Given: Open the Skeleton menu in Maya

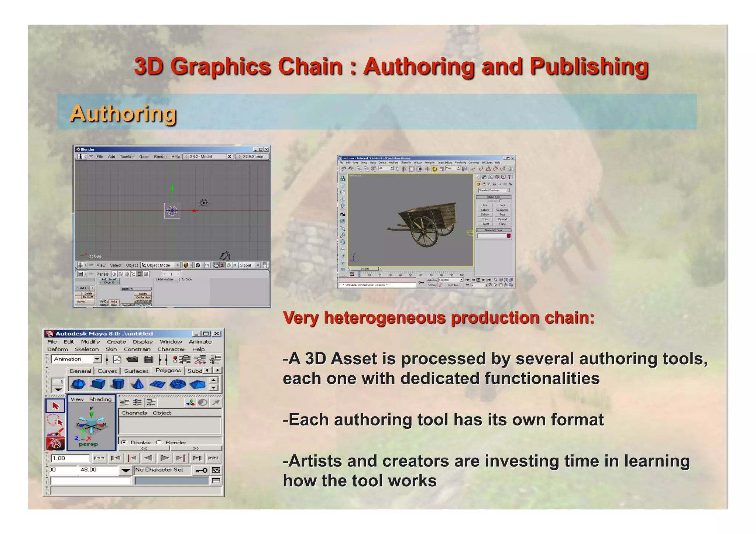Looking at the screenshot, I should point(87,349).
